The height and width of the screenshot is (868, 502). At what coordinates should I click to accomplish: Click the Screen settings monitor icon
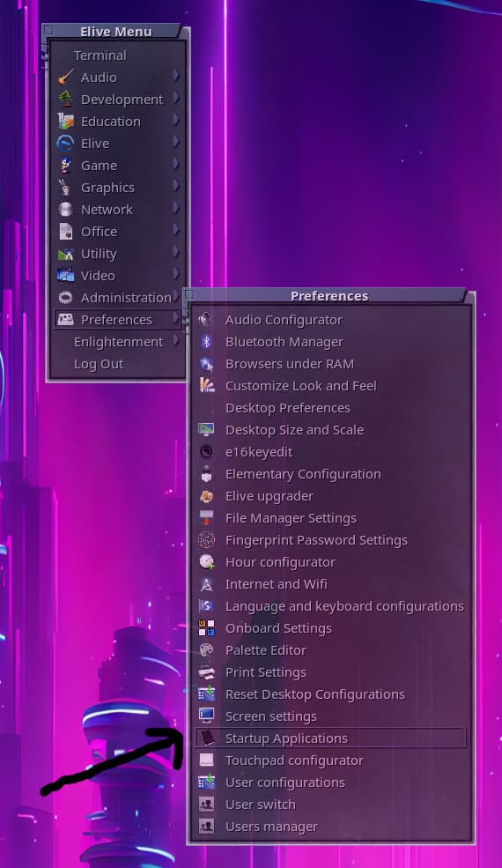[x=206, y=716]
